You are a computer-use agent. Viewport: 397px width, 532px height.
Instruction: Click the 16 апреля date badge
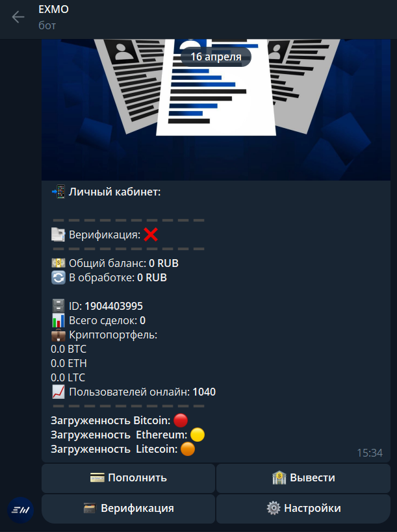216,57
